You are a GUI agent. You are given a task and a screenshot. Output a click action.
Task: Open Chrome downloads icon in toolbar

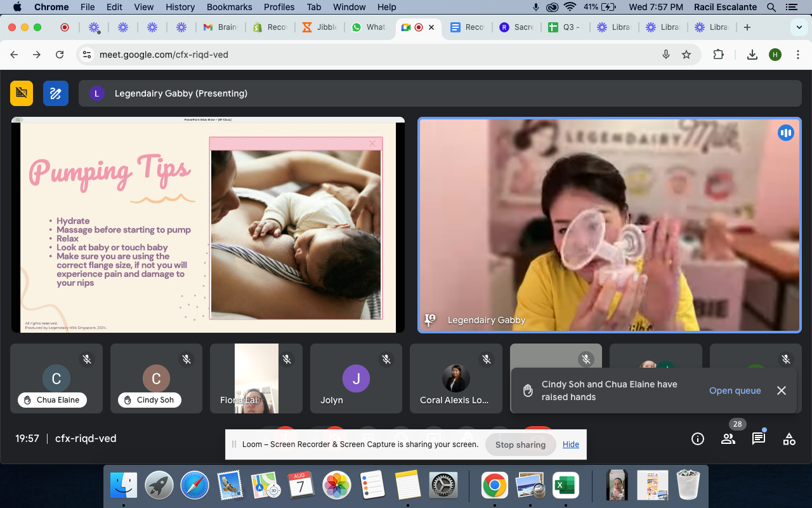[752, 55]
